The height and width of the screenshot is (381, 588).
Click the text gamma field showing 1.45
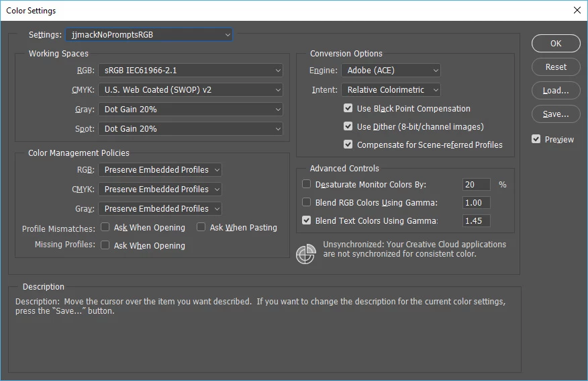pos(477,220)
